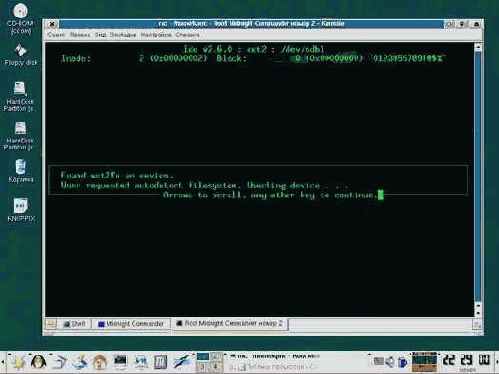Screen dimensions: 499x374
Task: Click the 'Found ext2fs on device' message line
Action: (x=117, y=175)
